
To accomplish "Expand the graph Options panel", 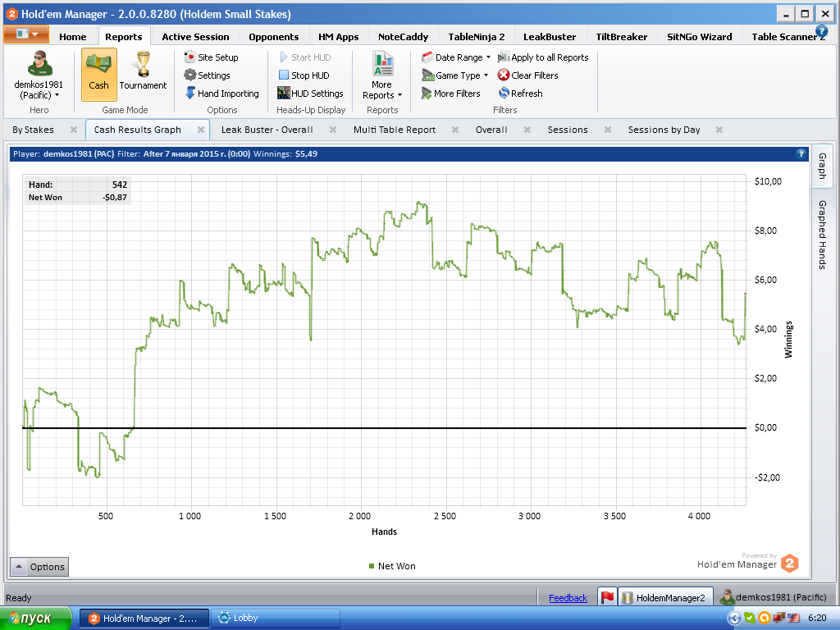I will click(39, 566).
